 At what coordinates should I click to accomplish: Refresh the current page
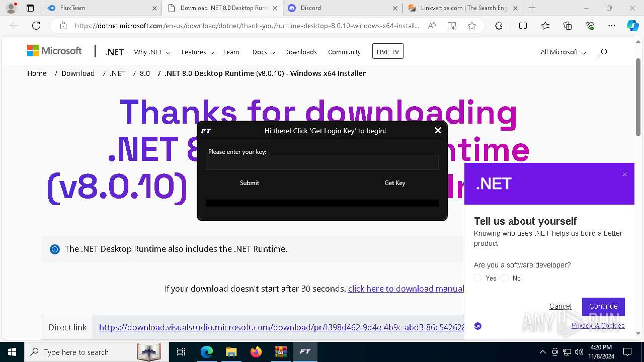[36, 26]
